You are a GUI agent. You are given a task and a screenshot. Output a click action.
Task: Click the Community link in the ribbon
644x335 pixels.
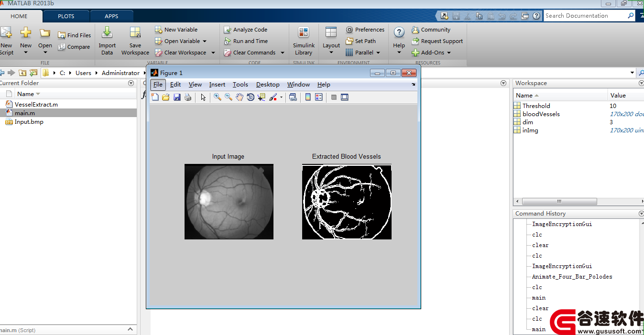click(431, 30)
